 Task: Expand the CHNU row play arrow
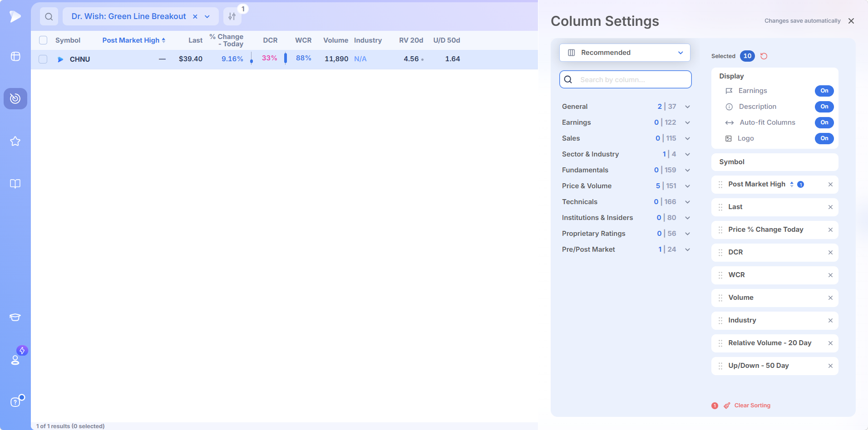pos(60,59)
